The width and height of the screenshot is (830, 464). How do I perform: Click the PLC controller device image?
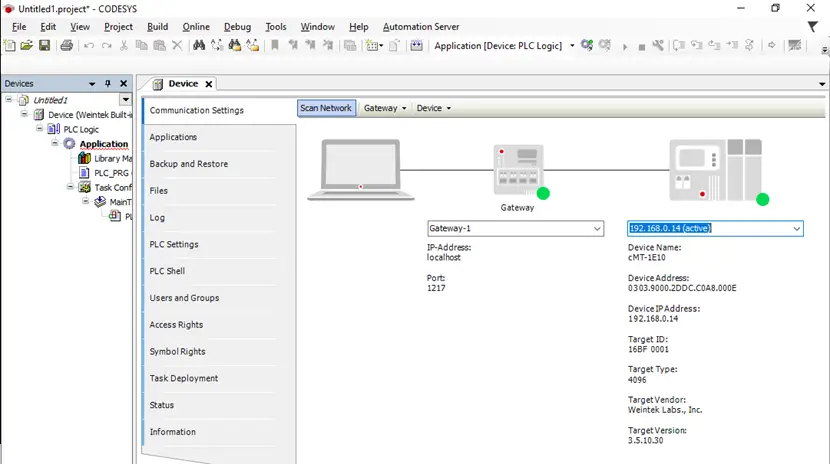(x=716, y=170)
